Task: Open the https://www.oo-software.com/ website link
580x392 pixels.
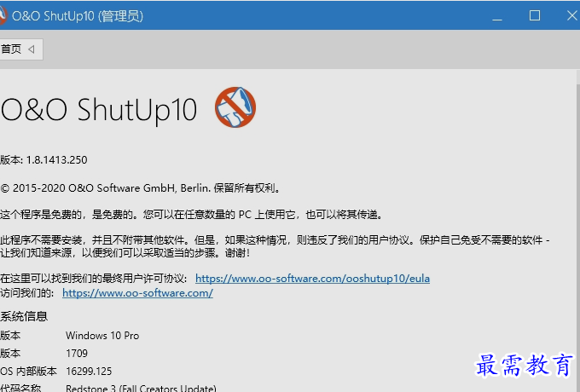Action: (137, 293)
